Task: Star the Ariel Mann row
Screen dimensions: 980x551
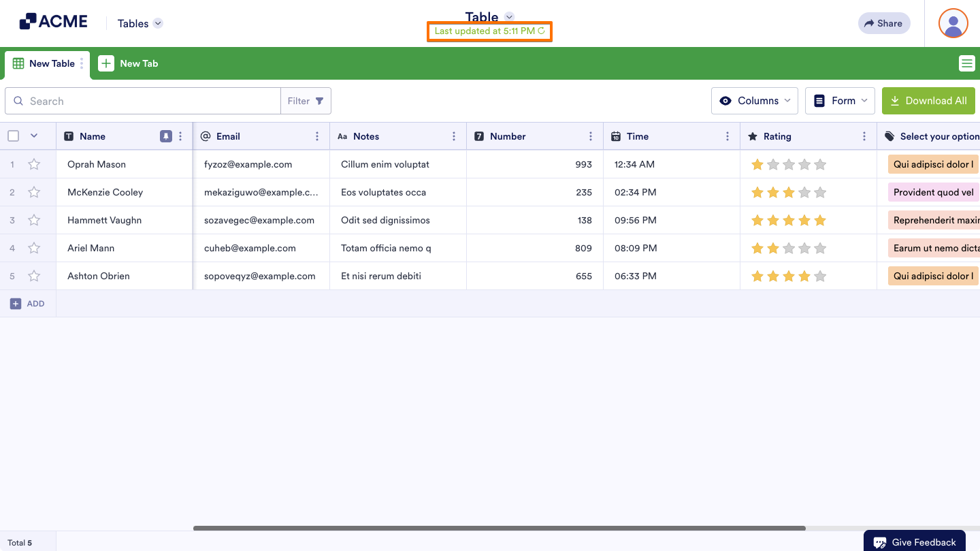Action: click(34, 248)
